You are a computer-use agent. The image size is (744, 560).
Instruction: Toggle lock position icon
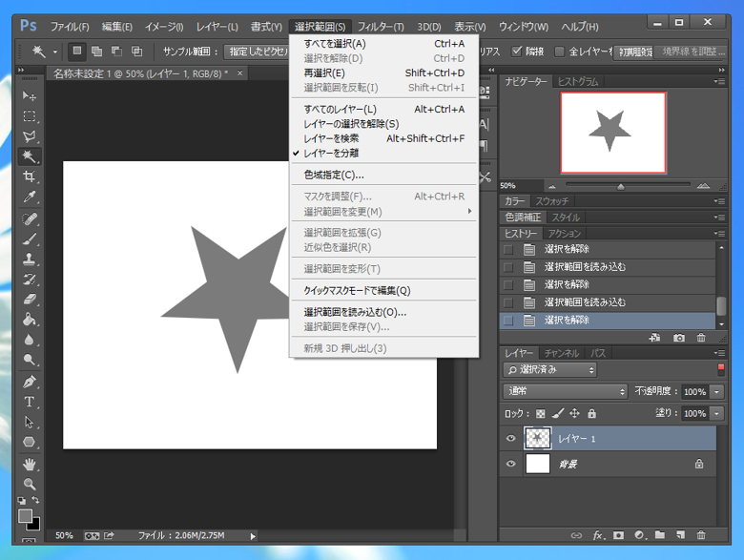tap(574, 414)
